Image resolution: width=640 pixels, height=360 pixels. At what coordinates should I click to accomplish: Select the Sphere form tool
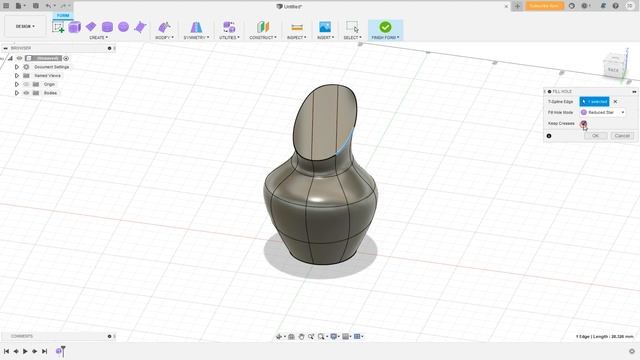point(123,27)
